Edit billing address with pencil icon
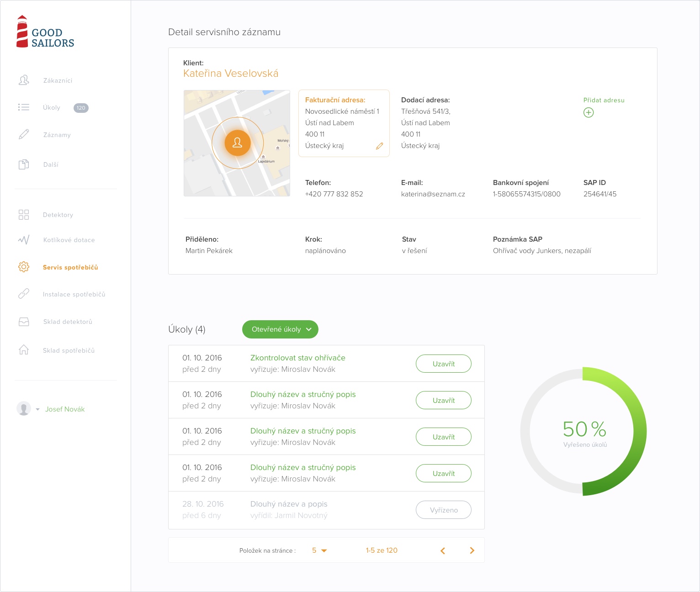700x592 pixels. 379,146
